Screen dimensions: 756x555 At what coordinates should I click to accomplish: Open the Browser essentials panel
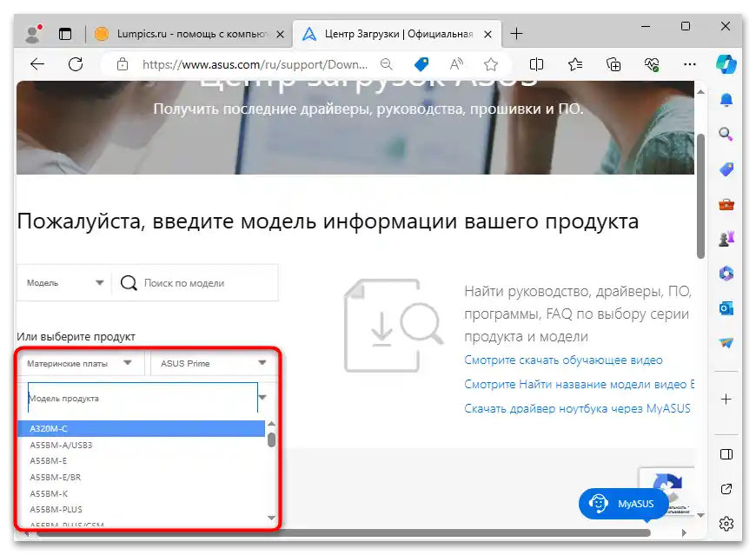click(x=651, y=63)
